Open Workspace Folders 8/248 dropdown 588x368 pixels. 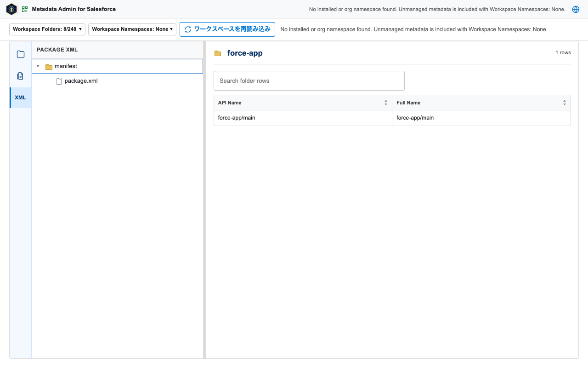47,29
